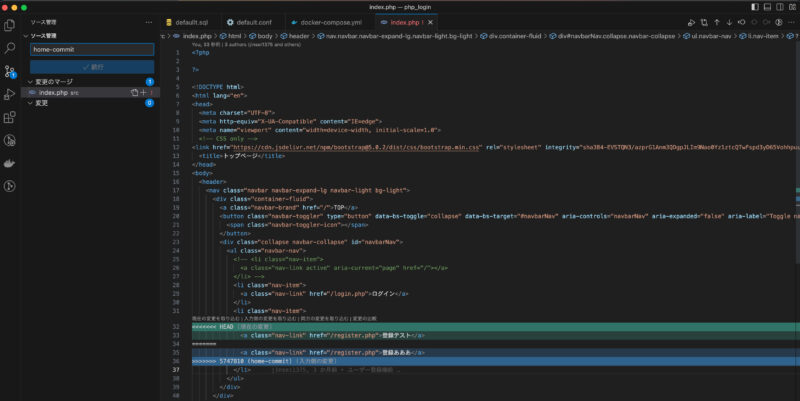Go to previous change up arrow
Screen dimensions: 800x401
(x=717, y=22)
